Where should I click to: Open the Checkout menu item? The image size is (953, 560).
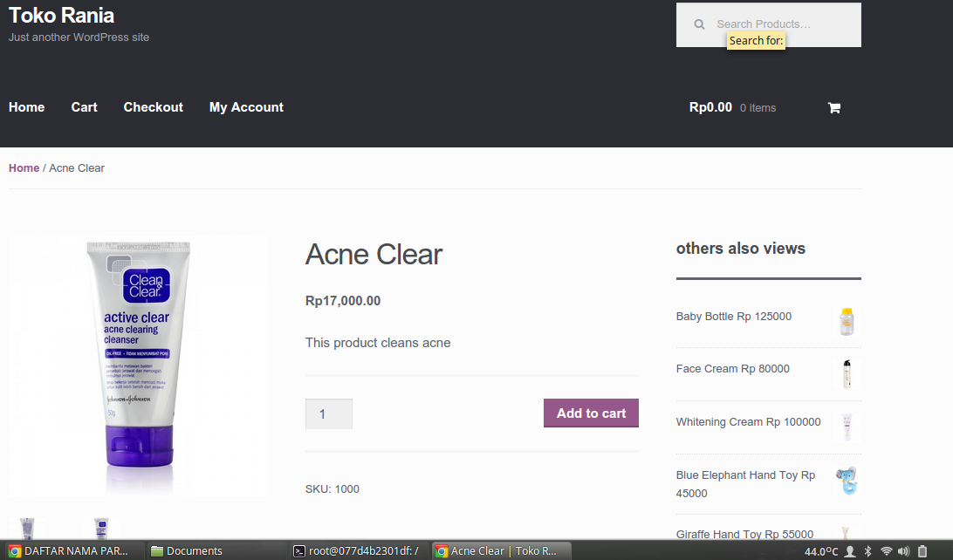click(154, 107)
